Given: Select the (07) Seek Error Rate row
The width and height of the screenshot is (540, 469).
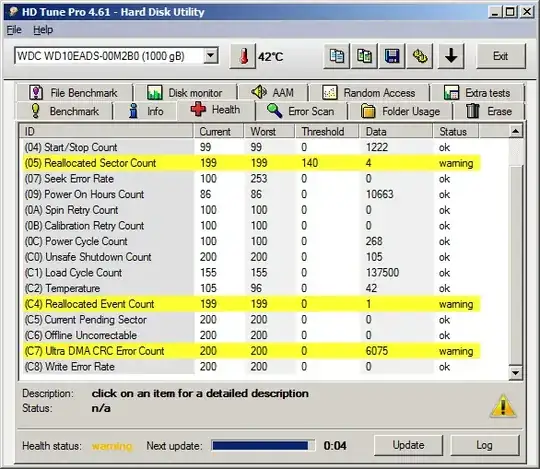Looking at the screenshot, I should tap(251, 179).
